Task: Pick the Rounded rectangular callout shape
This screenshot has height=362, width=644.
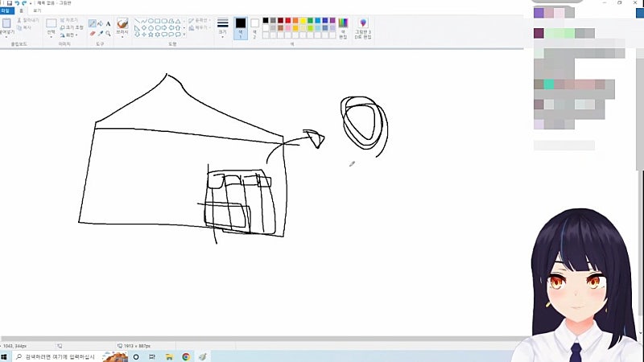Action: (164, 35)
